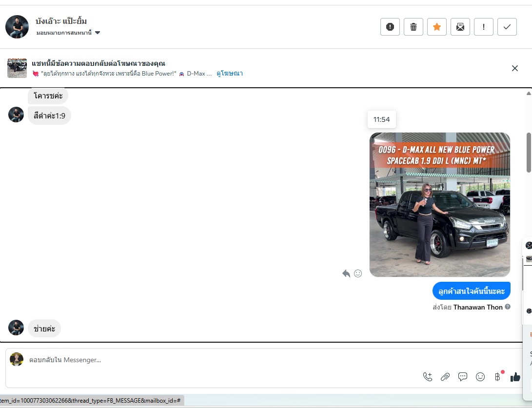The image size is (532, 408).
Task: Click the สีดำค่ะ1:9 message bubble
Action: click(49, 116)
